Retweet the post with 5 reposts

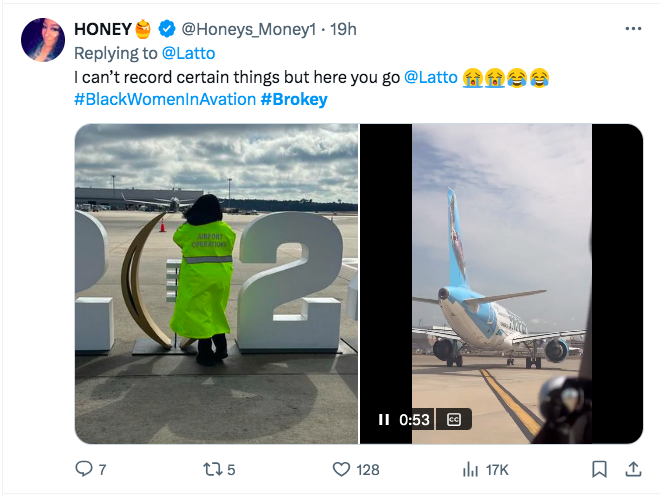tap(213, 469)
